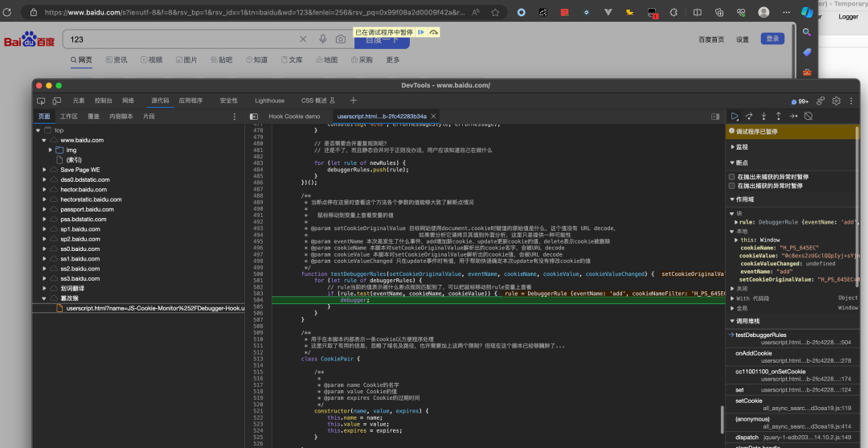Switch to the 控制台 Console panel
The image size is (868, 448).
(104, 101)
